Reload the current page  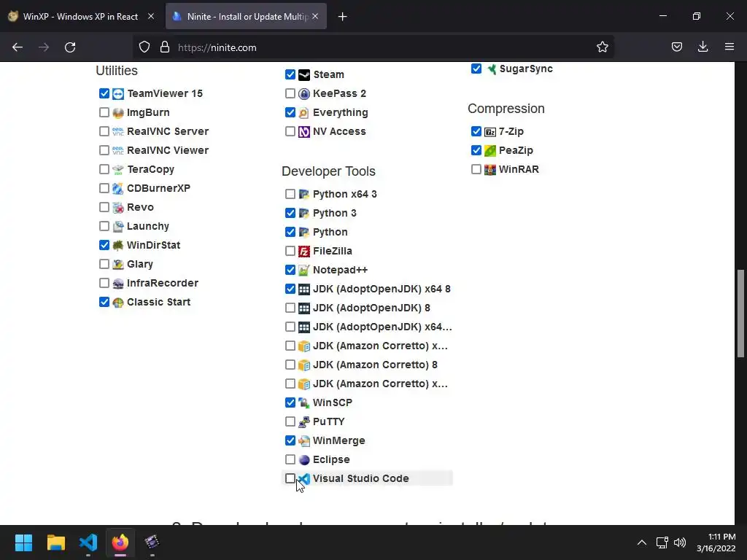(x=70, y=47)
